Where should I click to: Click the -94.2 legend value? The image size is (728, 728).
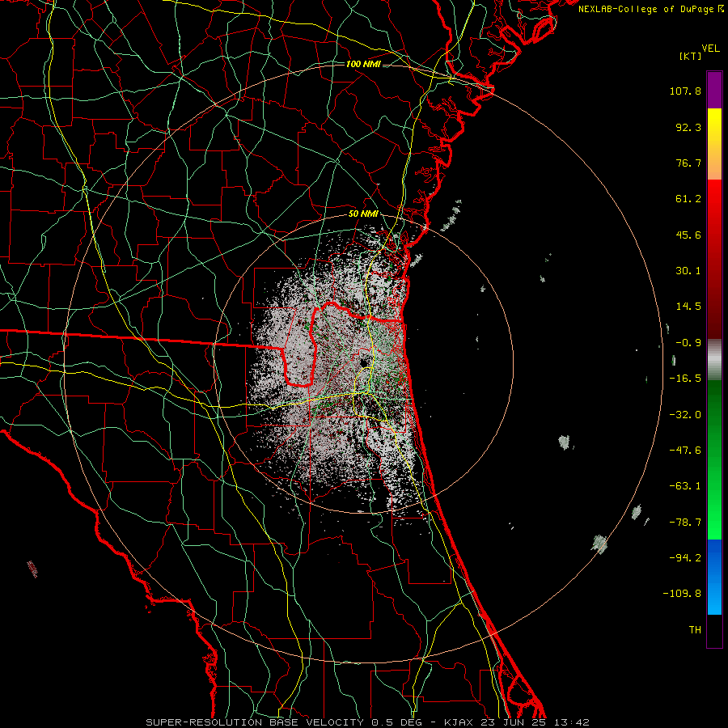[685, 558]
